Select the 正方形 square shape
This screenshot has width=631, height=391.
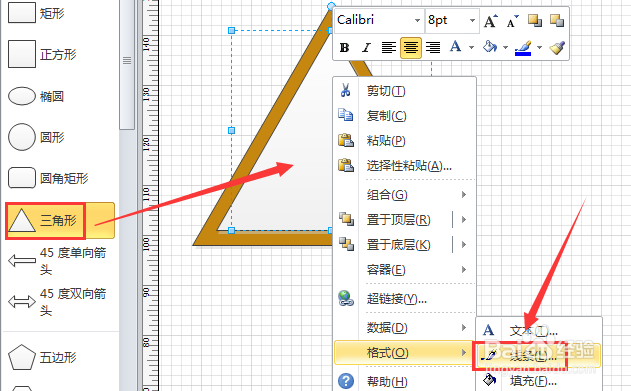pos(42,54)
